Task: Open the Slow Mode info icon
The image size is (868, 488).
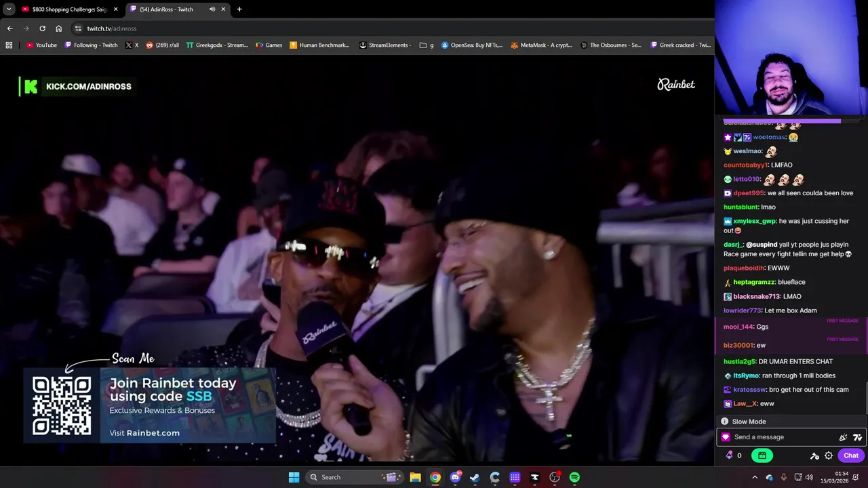Action: pyautogui.click(x=724, y=422)
